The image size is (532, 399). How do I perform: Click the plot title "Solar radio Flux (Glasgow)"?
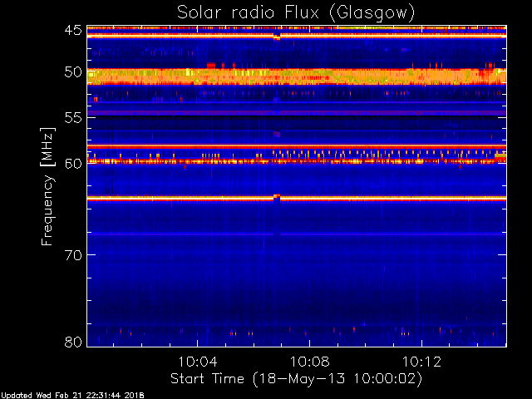(x=296, y=12)
